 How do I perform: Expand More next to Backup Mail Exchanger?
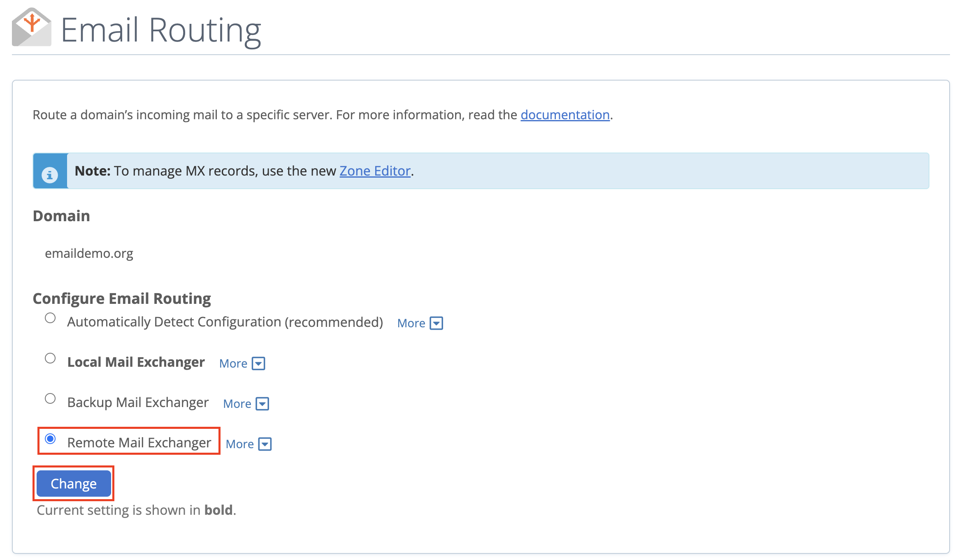[x=246, y=404]
